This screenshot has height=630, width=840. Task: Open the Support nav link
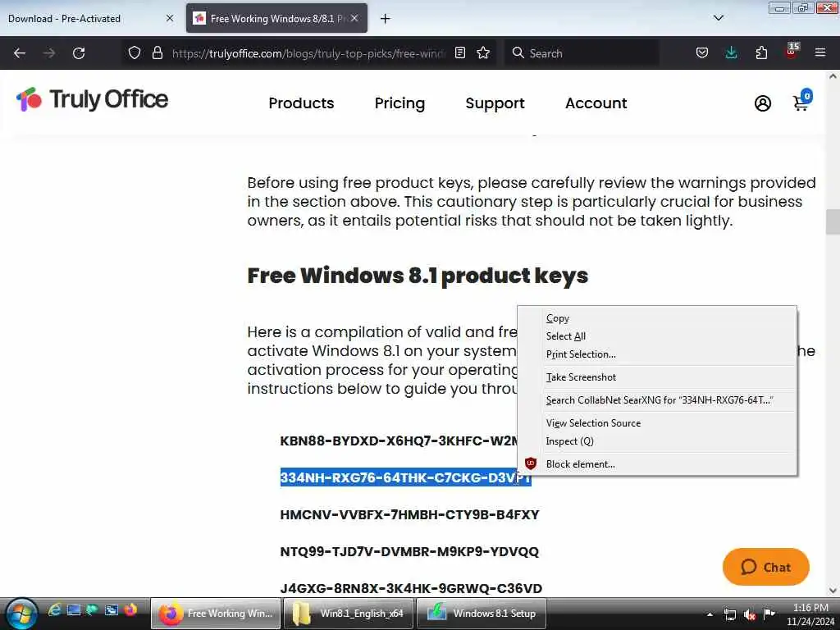point(495,103)
